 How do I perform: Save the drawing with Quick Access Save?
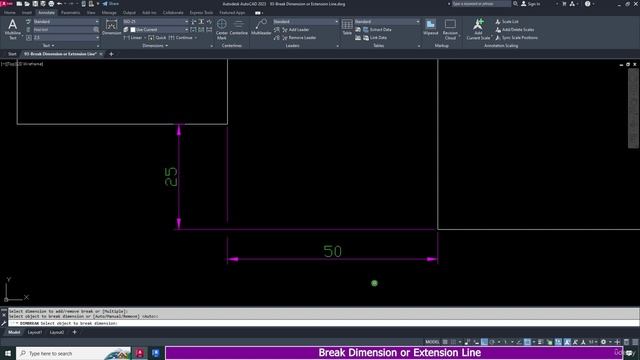tap(35, 4)
